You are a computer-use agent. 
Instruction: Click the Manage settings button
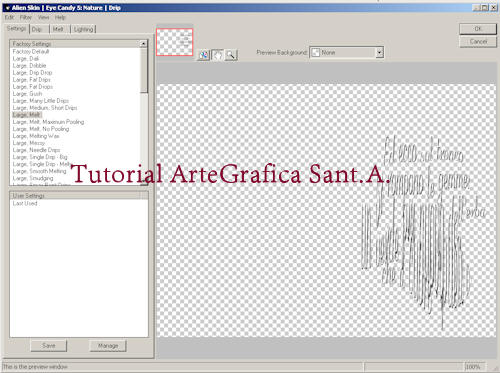(108, 346)
